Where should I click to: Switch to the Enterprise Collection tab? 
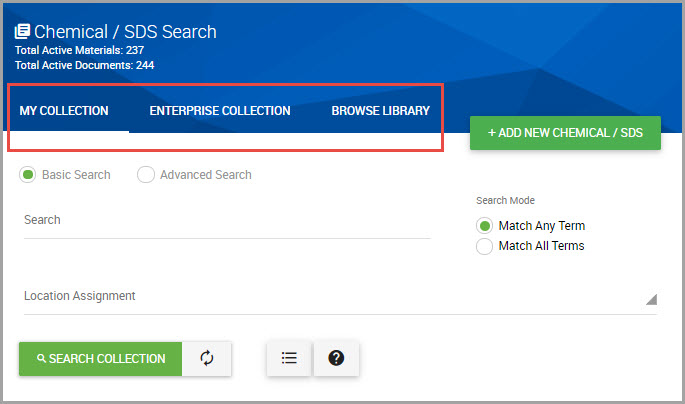tap(220, 111)
